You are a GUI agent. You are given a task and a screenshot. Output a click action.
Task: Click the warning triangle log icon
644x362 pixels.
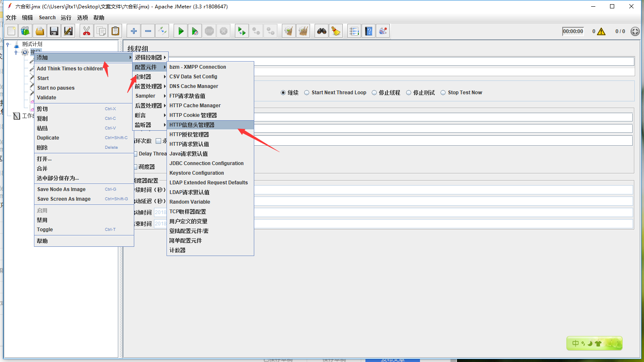[601, 31]
